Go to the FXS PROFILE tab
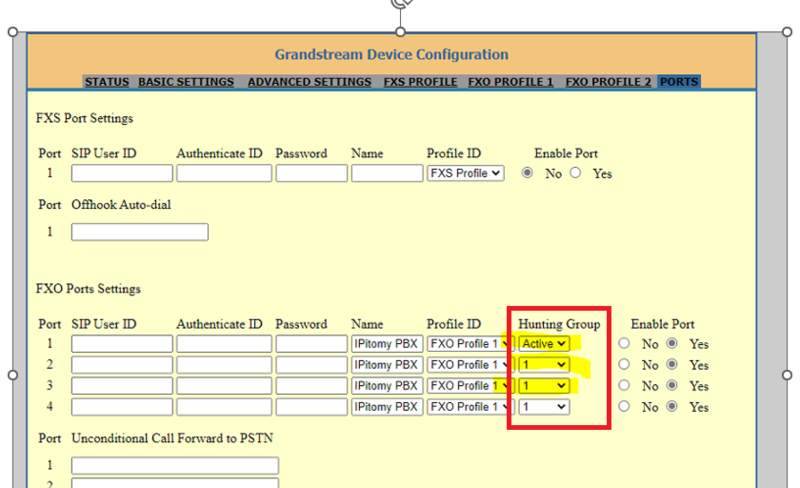The width and height of the screenshot is (800, 488). (x=420, y=82)
